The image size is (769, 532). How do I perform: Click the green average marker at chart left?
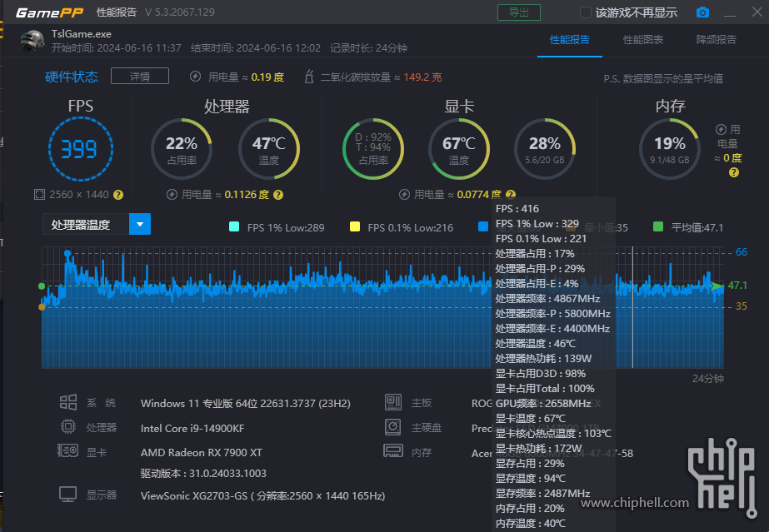pyautogui.click(x=42, y=286)
